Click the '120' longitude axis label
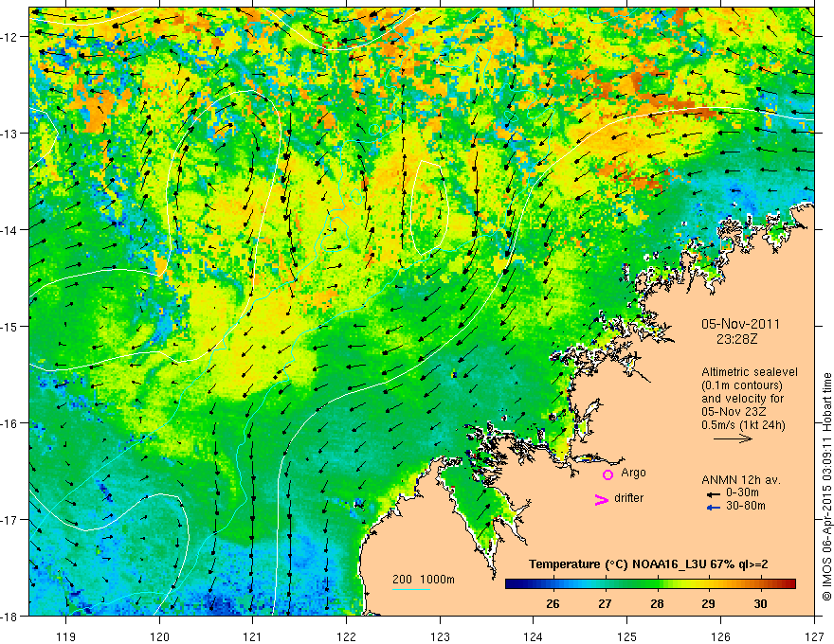 (x=159, y=636)
